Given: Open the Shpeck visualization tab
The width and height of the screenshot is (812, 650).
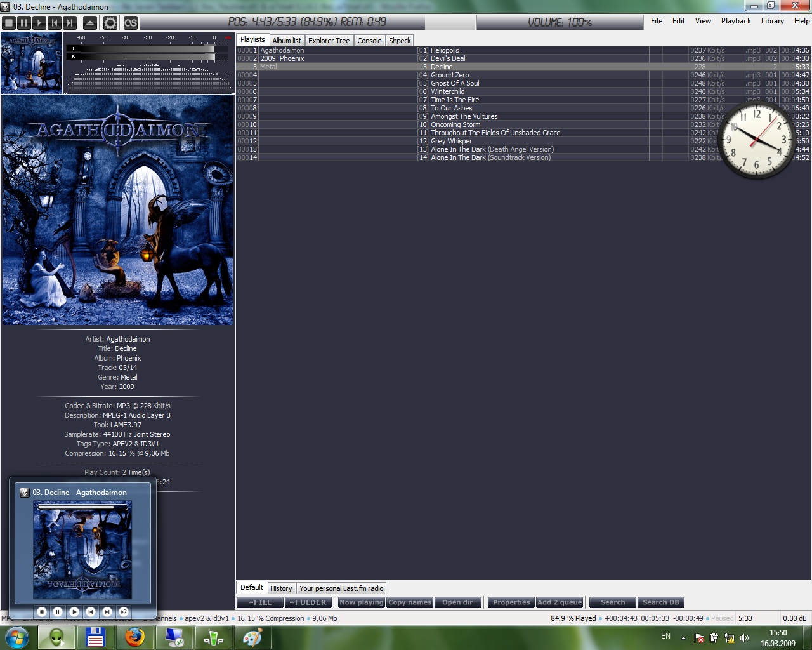Looking at the screenshot, I should (x=400, y=40).
